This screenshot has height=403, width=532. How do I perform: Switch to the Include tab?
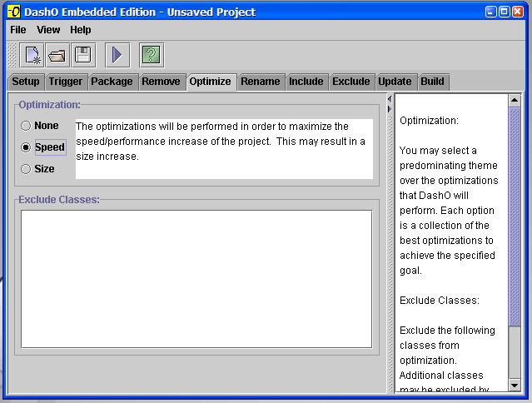306,82
